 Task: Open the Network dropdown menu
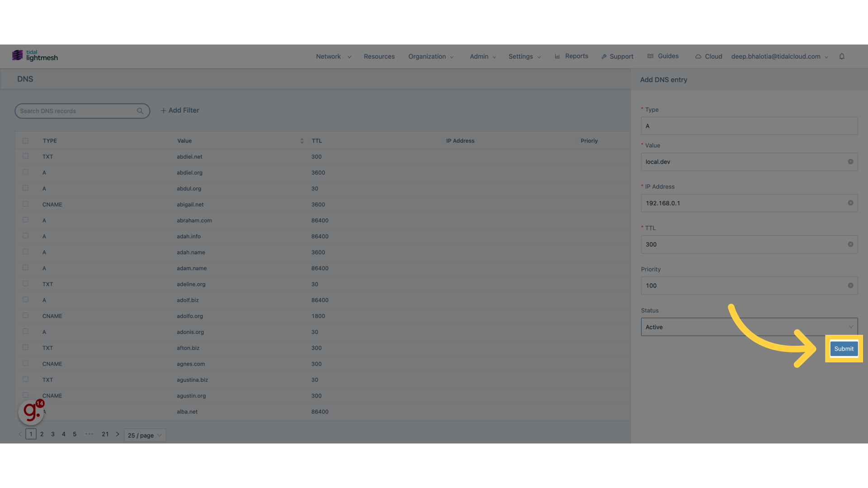tap(333, 56)
